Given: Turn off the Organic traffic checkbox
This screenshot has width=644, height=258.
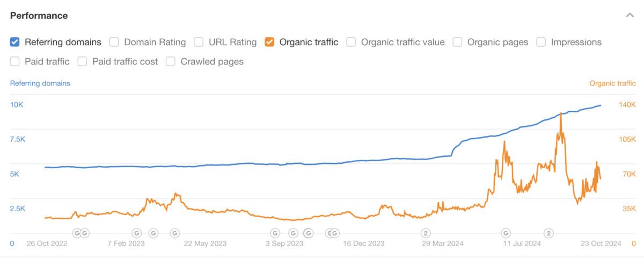Looking at the screenshot, I should pos(270,42).
